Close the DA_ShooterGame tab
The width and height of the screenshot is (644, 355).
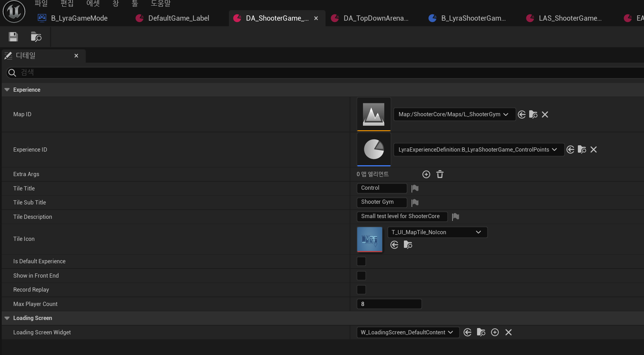pyautogui.click(x=316, y=18)
